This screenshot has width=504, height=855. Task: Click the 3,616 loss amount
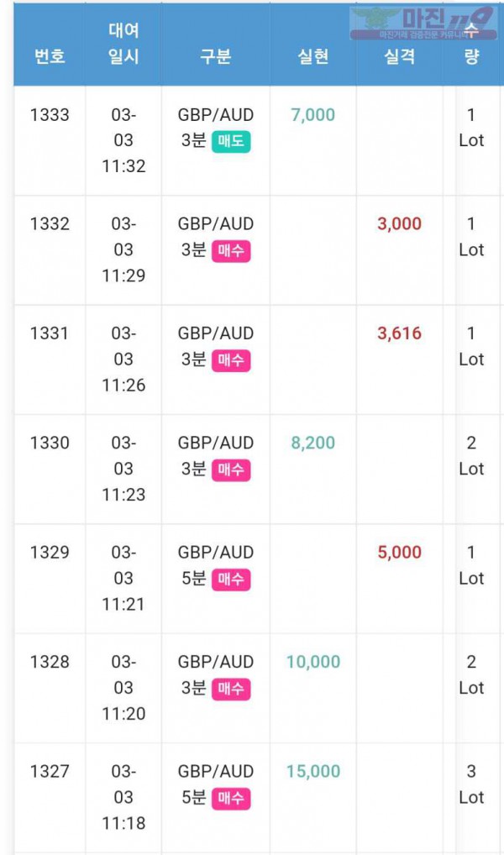(x=399, y=333)
